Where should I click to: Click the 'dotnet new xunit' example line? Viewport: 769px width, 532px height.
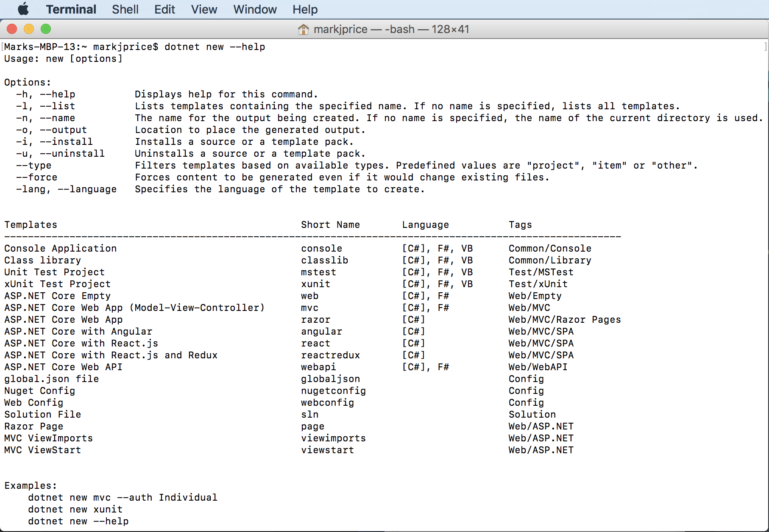(x=75, y=510)
